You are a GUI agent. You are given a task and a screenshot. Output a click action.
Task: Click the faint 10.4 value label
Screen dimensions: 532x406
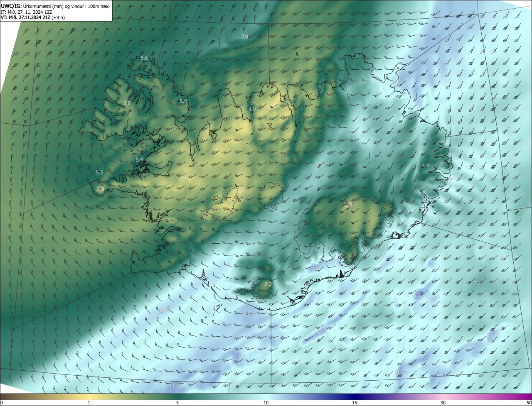297,391
